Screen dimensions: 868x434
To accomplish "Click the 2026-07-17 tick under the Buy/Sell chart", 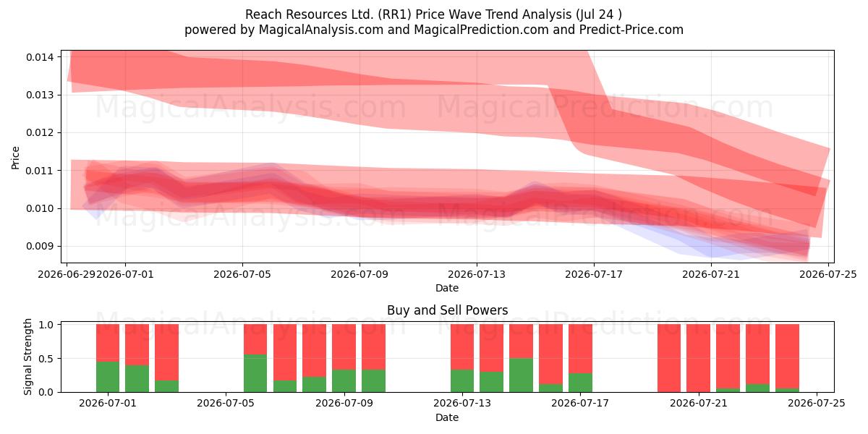I will pos(580,404).
